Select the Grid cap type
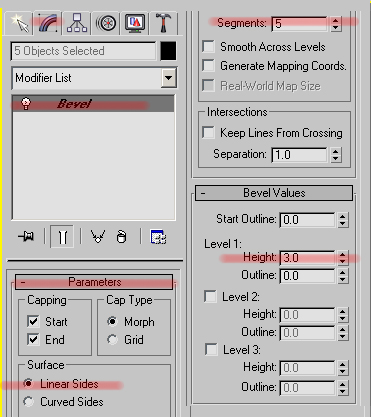 [x=112, y=340]
